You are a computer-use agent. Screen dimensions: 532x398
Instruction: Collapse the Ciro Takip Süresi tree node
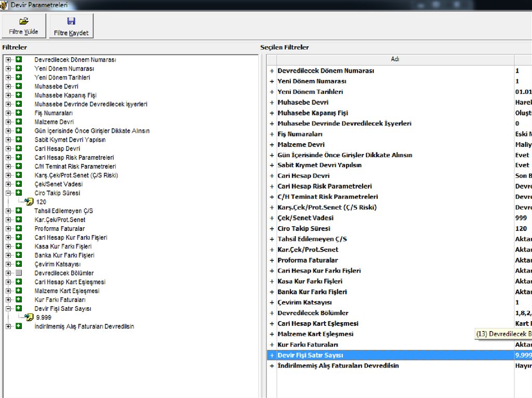pyautogui.click(x=8, y=193)
